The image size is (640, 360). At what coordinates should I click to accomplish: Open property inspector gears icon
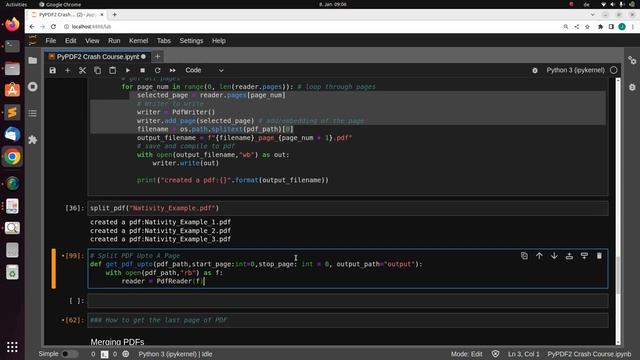pyautogui.click(x=632, y=60)
